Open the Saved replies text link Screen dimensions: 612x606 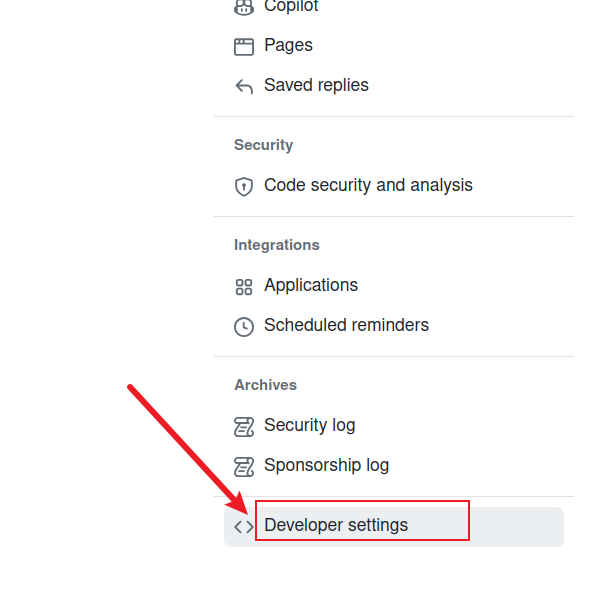click(x=316, y=85)
